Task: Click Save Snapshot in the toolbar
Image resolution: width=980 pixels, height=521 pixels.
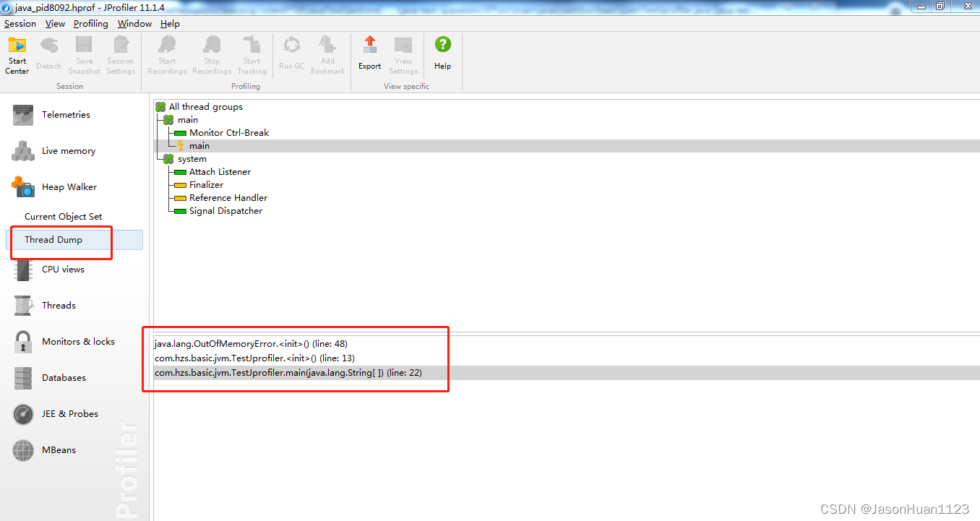Action: pyautogui.click(x=85, y=56)
